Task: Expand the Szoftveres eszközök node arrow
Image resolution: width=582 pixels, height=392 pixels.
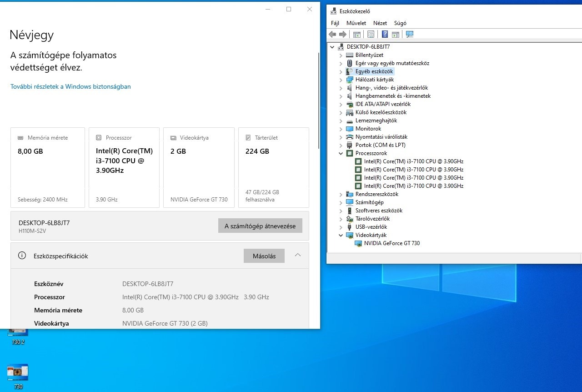Action: (341, 211)
